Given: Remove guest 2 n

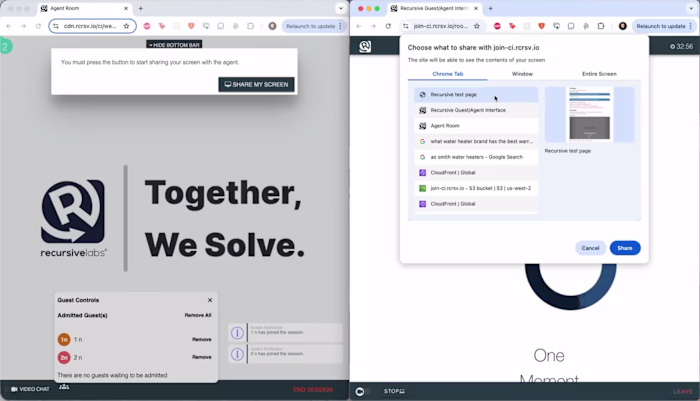Looking at the screenshot, I should (x=202, y=357).
